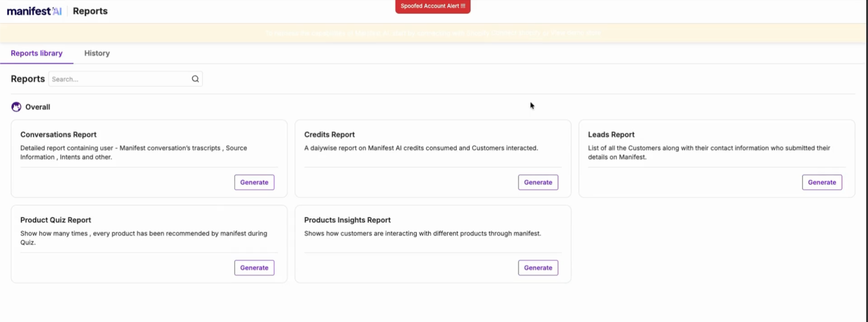Click the Overall section label
Viewport: 868px width, 322px height.
tap(38, 107)
